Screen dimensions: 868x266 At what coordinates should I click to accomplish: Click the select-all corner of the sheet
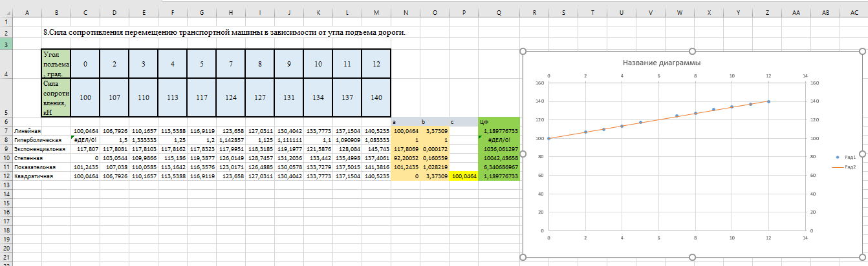[6, 12]
